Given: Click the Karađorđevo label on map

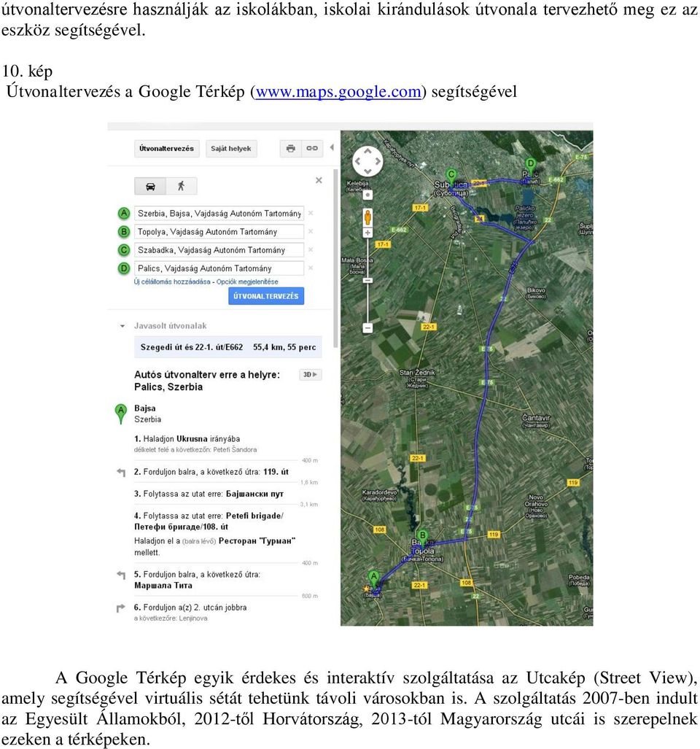Looking at the screenshot, I should click(x=380, y=495).
